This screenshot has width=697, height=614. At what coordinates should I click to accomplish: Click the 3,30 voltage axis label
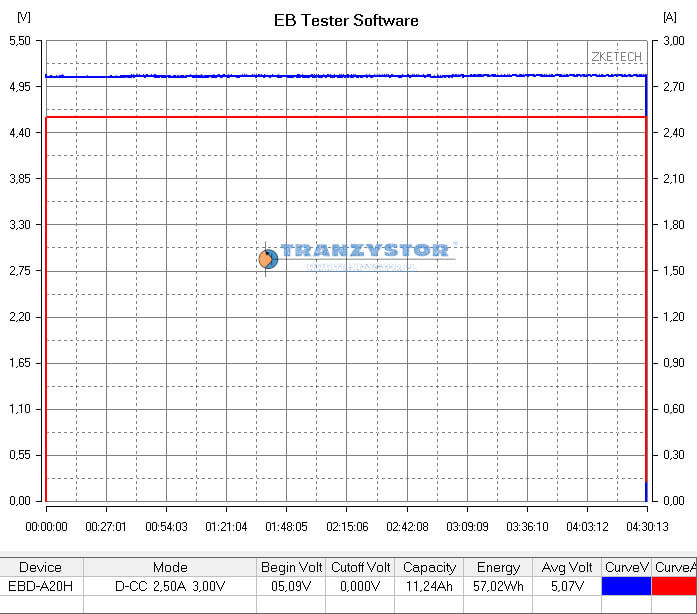click(20, 225)
